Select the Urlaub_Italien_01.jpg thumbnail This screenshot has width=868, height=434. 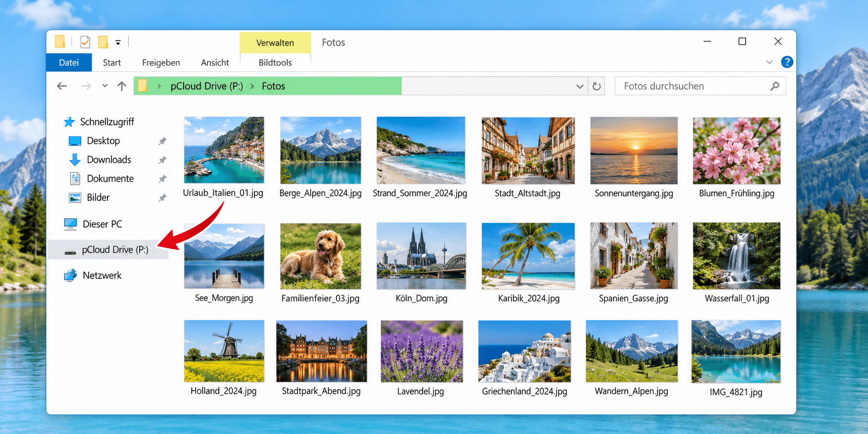pos(224,150)
